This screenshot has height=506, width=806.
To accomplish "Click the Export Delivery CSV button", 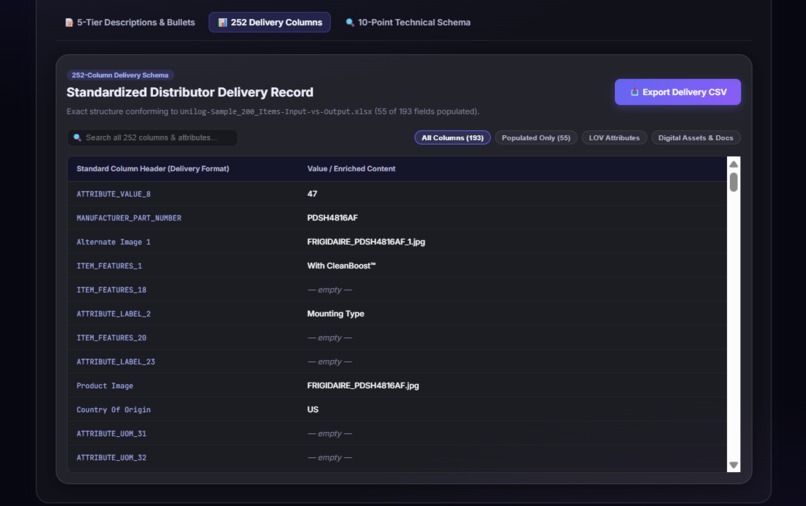I will 677,92.
